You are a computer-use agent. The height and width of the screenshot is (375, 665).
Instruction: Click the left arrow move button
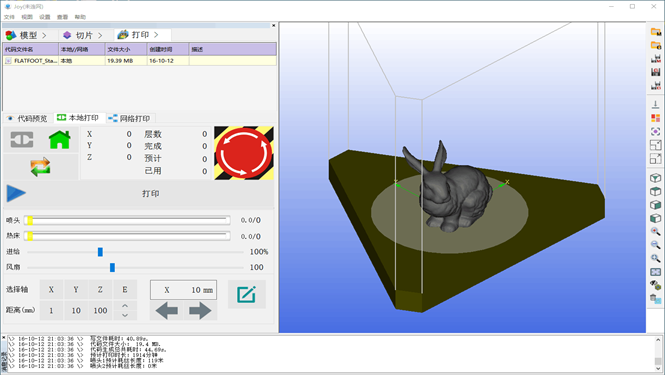pyautogui.click(x=167, y=311)
